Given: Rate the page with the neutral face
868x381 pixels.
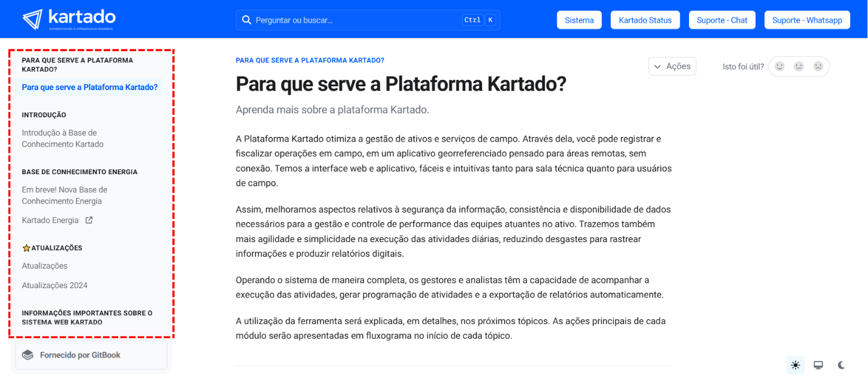Looking at the screenshot, I should click(799, 66).
